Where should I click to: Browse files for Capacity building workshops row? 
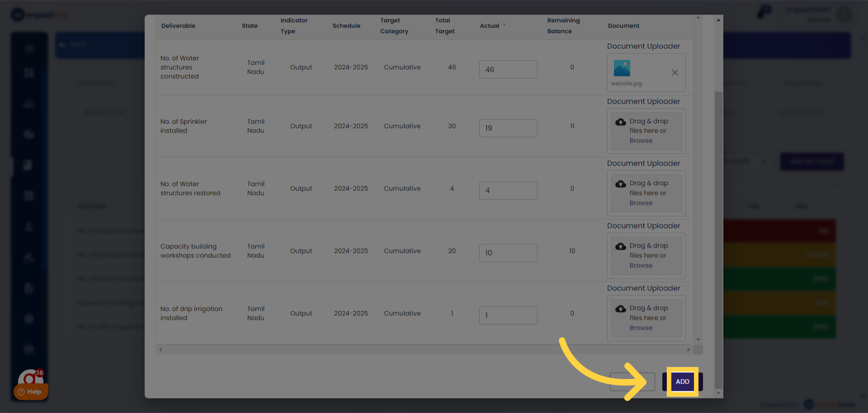click(641, 266)
